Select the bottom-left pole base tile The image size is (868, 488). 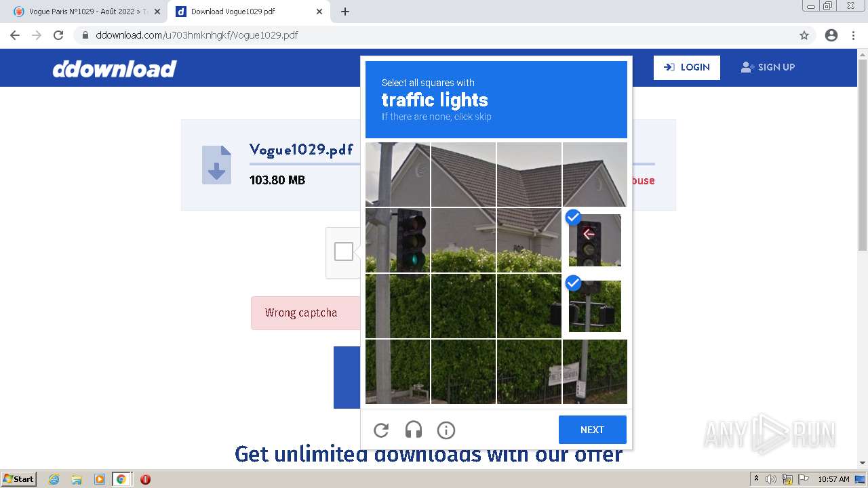(x=397, y=371)
